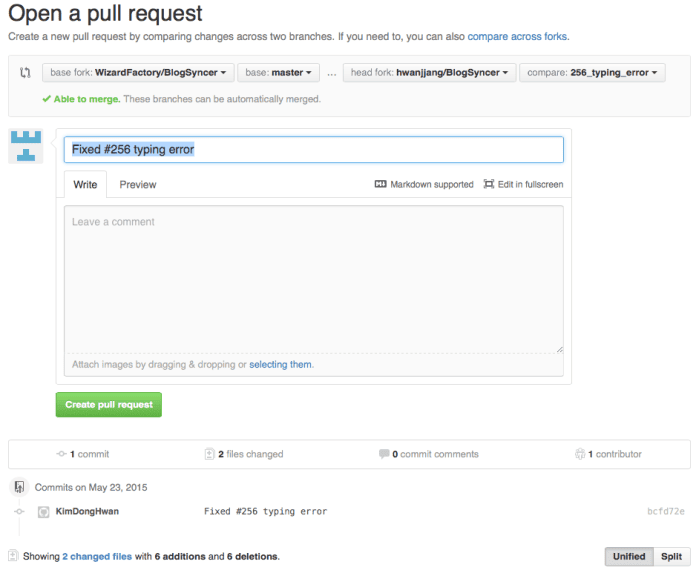Click the compare branches swap icon
Screen dimensions: 696x573
pos(25,73)
